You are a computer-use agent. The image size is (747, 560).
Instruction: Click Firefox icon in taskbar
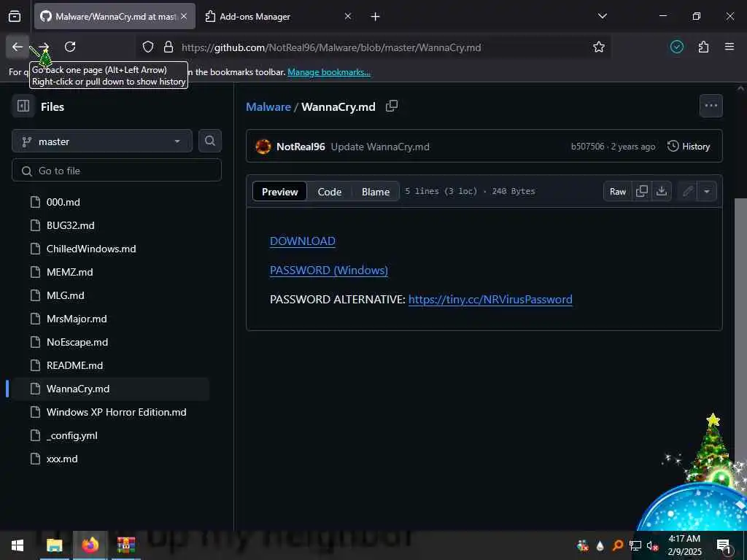[90, 545]
